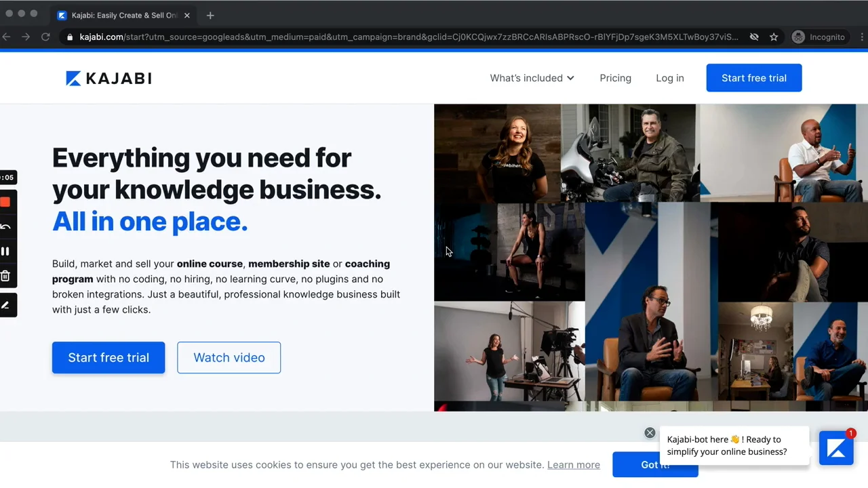Click Start free trial in header

pyautogui.click(x=754, y=78)
